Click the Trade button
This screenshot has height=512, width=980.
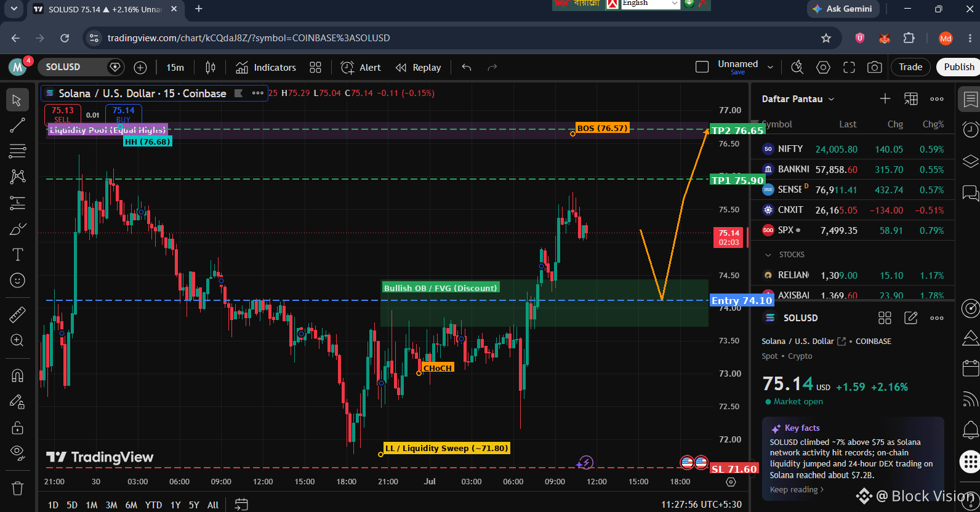910,67
